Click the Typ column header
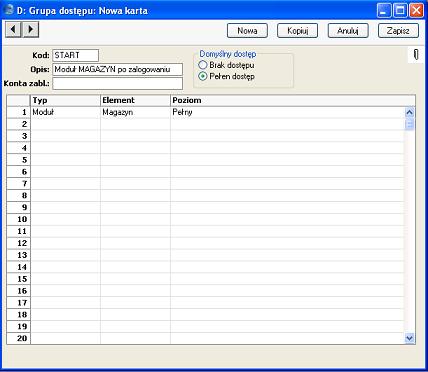 tap(65, 100)
